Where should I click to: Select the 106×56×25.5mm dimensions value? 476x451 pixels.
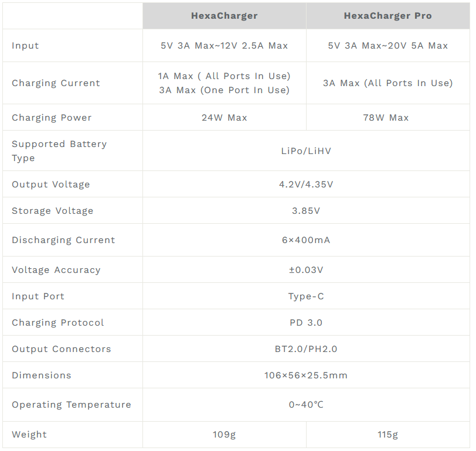tap(306, 375)
